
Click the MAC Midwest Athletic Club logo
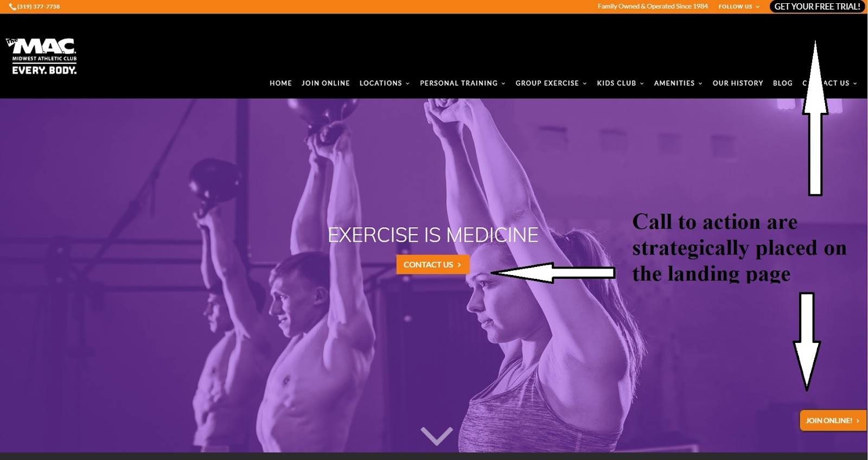(x=42, y=56)
